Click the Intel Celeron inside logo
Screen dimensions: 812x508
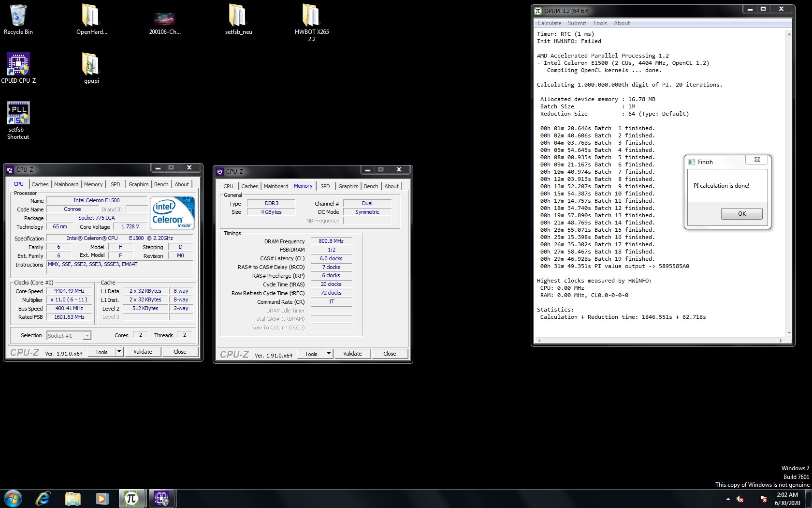(173, 213)
